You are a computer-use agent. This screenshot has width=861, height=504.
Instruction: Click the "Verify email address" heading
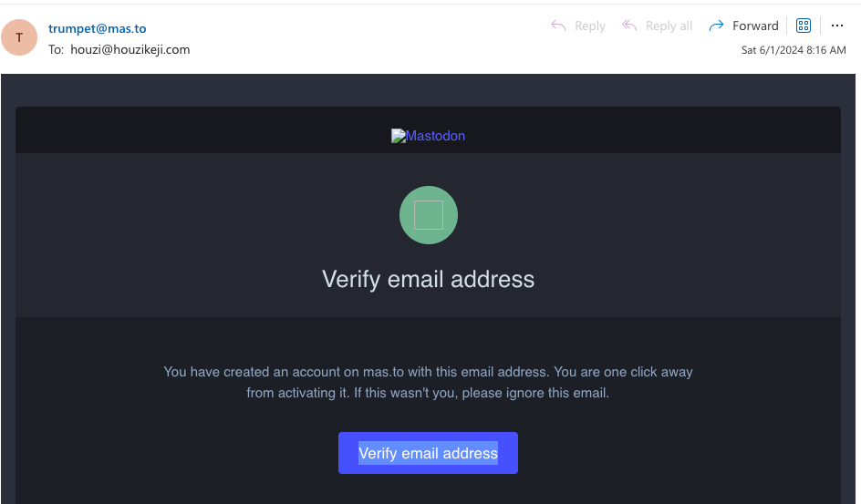428,279
